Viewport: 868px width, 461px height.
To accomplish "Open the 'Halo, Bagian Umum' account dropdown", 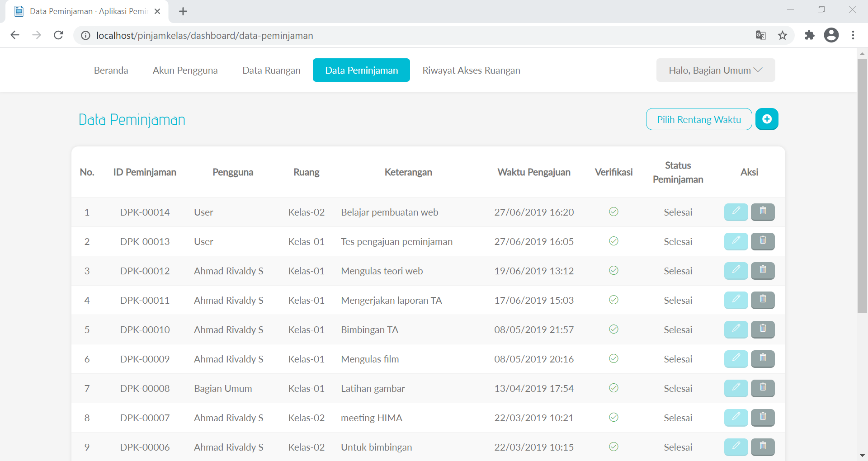I will pos(715,70).
